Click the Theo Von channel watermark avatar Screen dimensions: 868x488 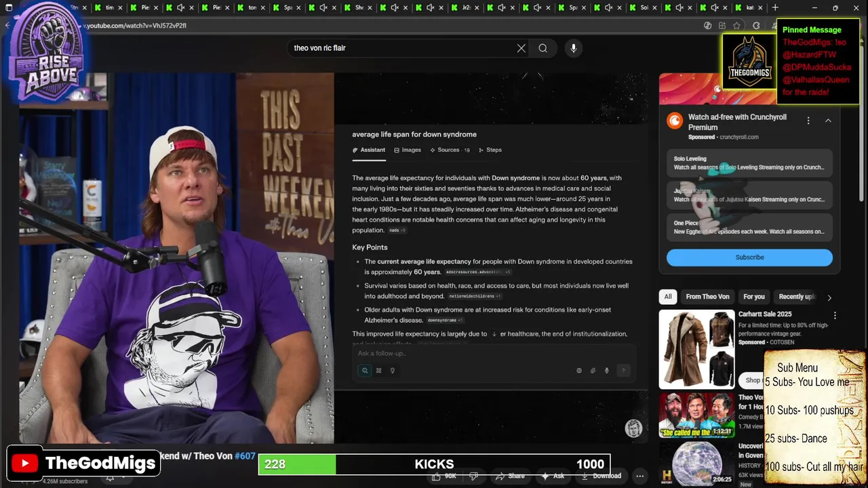(633, 428)
